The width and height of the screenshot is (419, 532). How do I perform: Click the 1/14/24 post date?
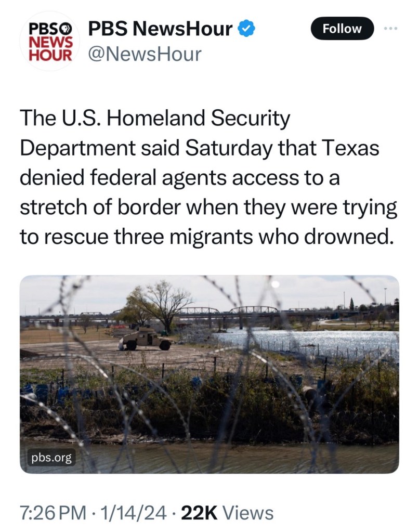coord(133,513)
